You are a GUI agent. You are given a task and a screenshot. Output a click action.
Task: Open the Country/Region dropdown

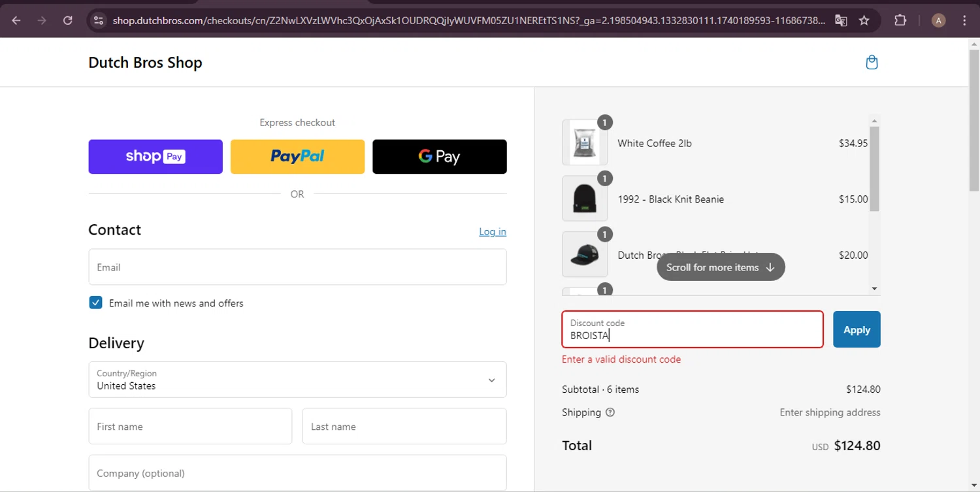pos(297,380)
